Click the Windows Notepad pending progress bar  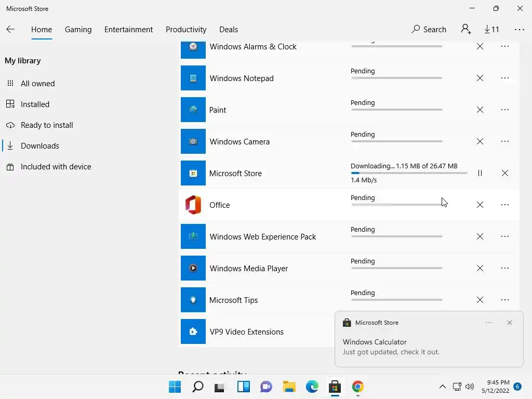(396, 78)
